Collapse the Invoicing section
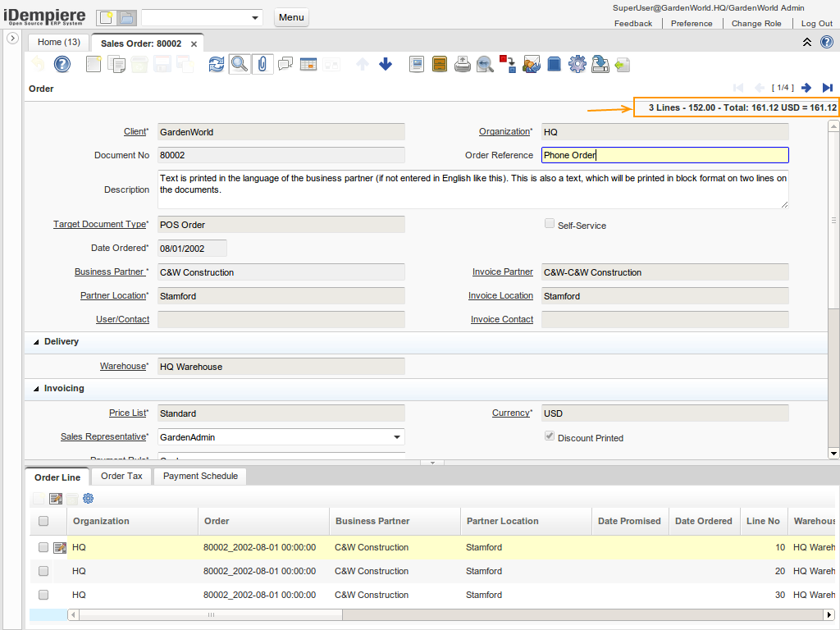The width and height of the screenshot is (840, 630). pos(36,389)
